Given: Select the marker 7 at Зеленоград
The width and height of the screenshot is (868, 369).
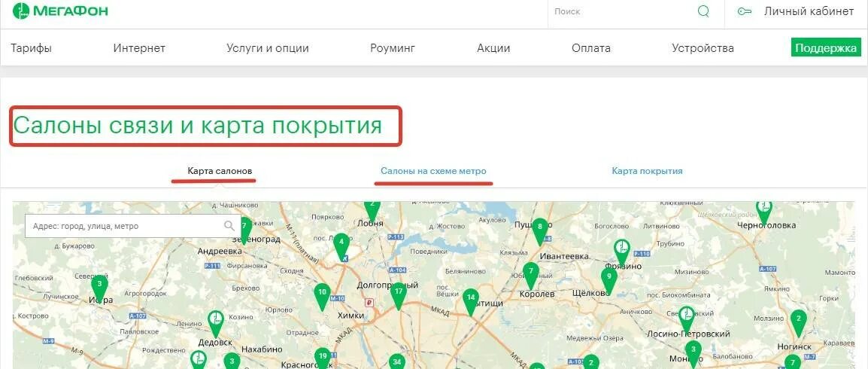Looking at the screenshot, I should click(x=244, y=230).
